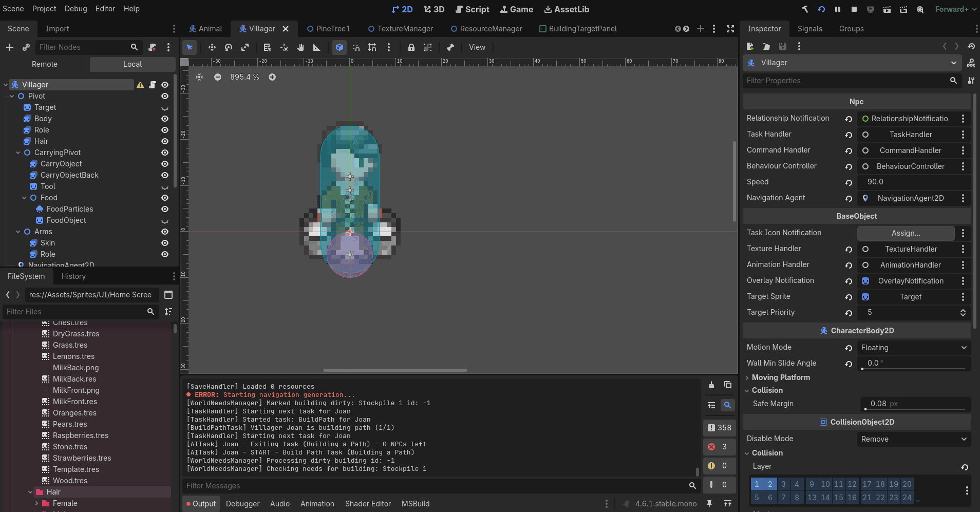
Task: Save the current resource in Inspector
Action: (x=783, y=46)
